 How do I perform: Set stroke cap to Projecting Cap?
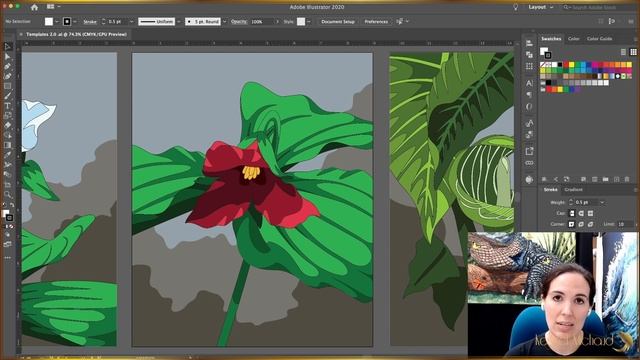coord(591,213)
